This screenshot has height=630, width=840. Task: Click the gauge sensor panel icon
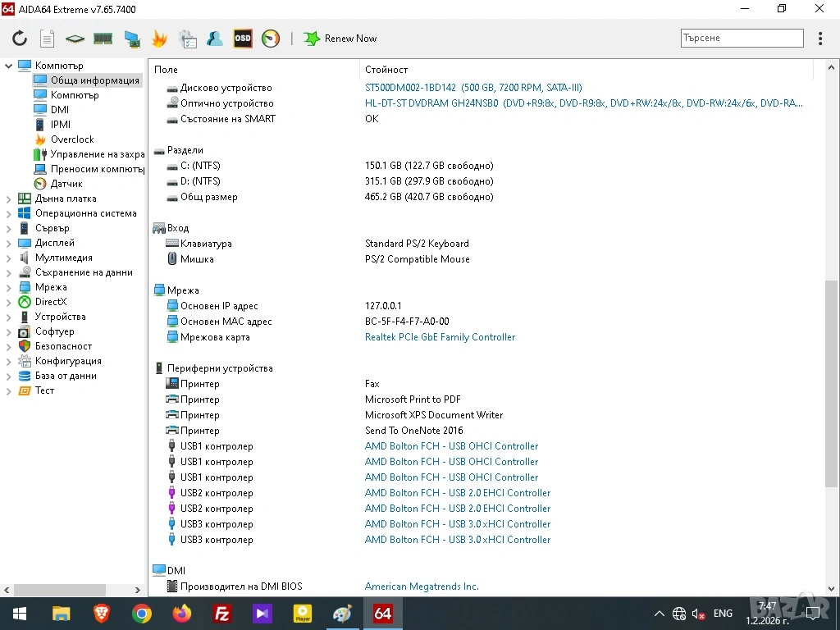click(x=271, y=39)
